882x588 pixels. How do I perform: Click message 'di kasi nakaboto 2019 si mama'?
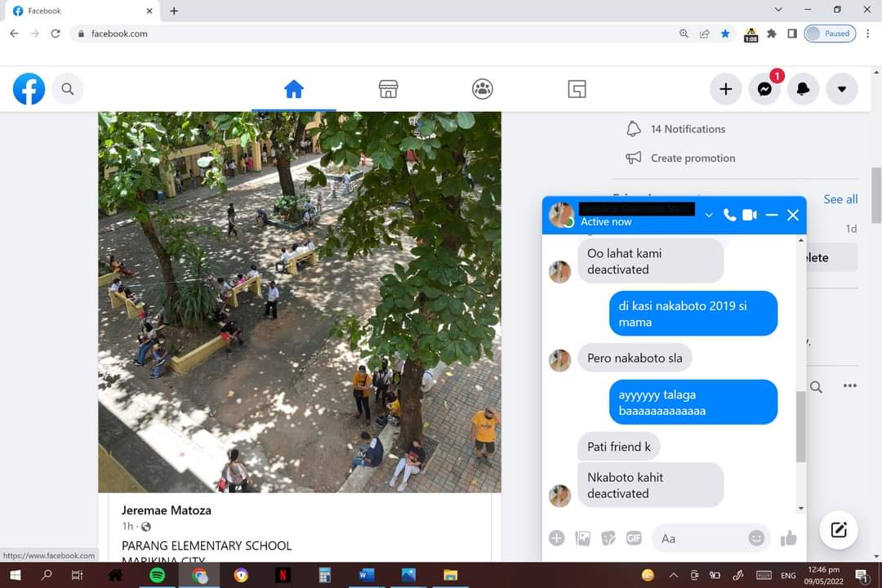[693, 314]
